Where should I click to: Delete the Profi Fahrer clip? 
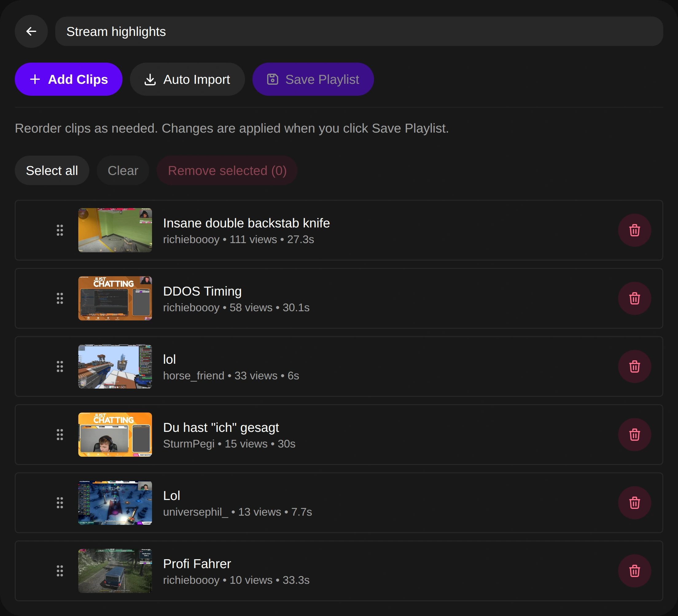pyautogui.click(x=635, y=571)
